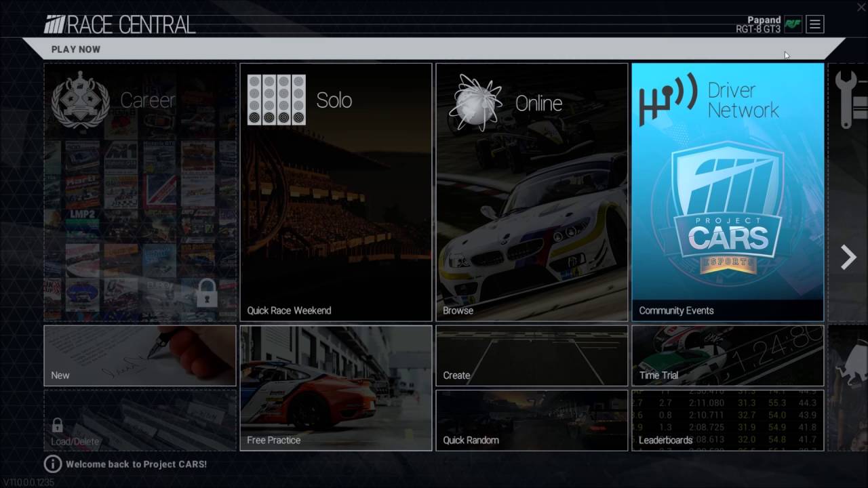
Task: Open Community Events in Driver Network
Action: [x=728, y=192]
